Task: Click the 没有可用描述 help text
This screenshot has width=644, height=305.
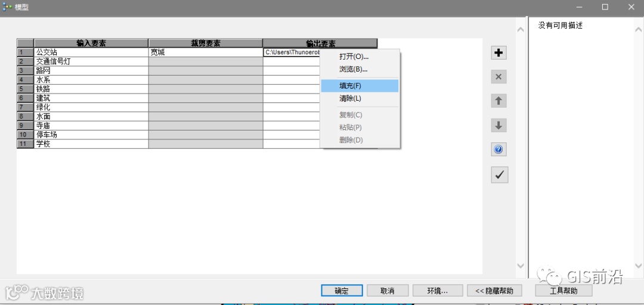Action: [560, 26]
